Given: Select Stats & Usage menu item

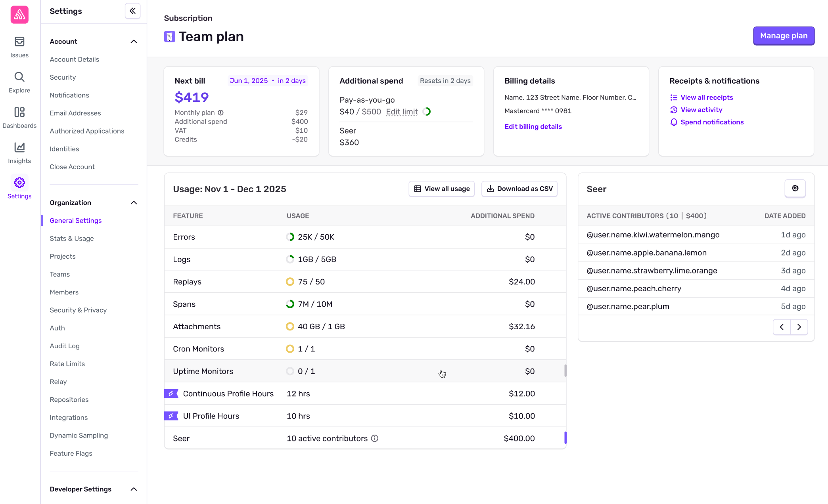Looking at the screenshot, I should (x=72, y=239).
